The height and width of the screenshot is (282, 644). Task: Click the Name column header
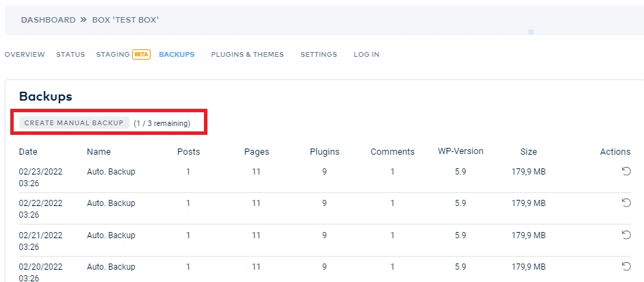point(99,152)
